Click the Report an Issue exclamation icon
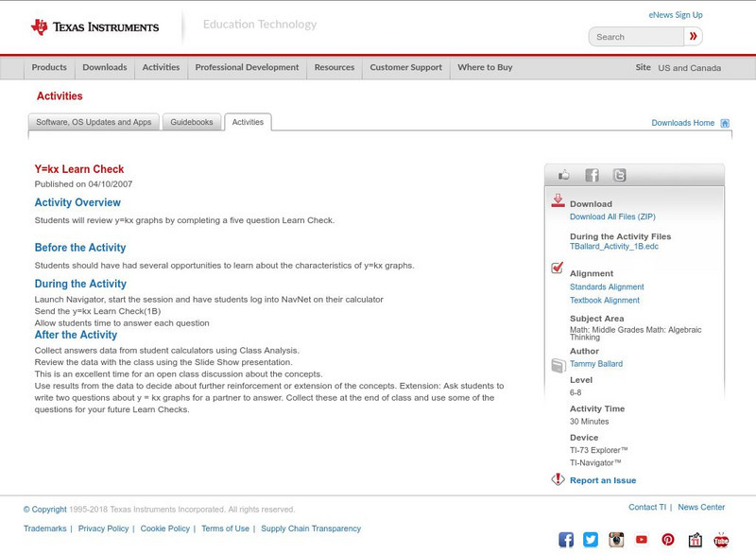Image resolution: width=756 pixels, height=555 pixels. click(558, 479)
